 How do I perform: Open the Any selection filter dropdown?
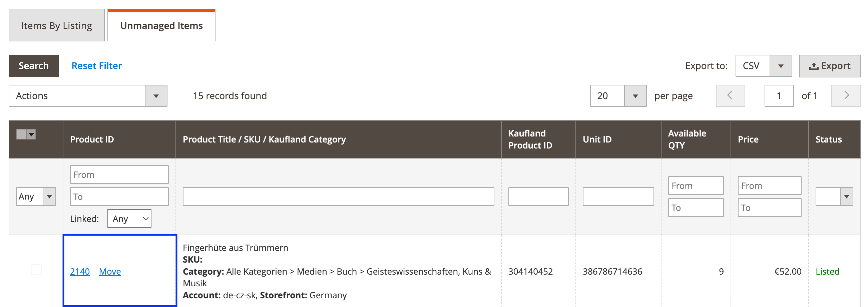(36, 197)
